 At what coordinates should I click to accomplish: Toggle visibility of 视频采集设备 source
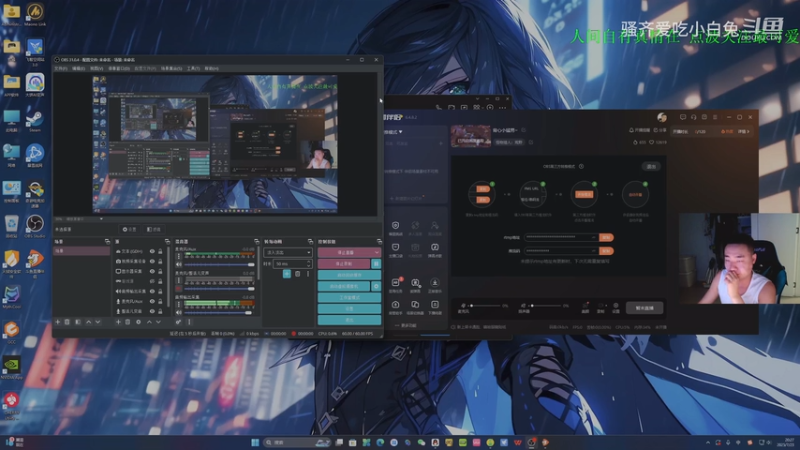[152, 261]
